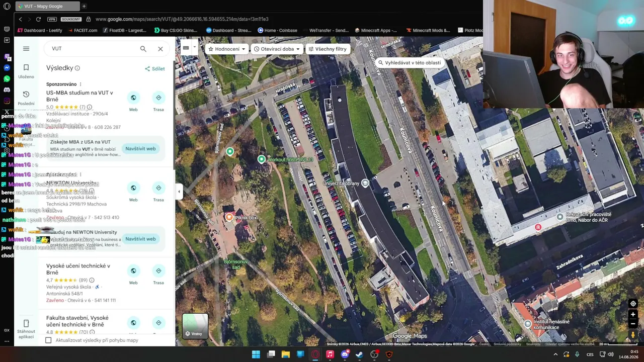Open Steam from the taskbar
The width and height of the screenshot is (644, 362).
359,354
